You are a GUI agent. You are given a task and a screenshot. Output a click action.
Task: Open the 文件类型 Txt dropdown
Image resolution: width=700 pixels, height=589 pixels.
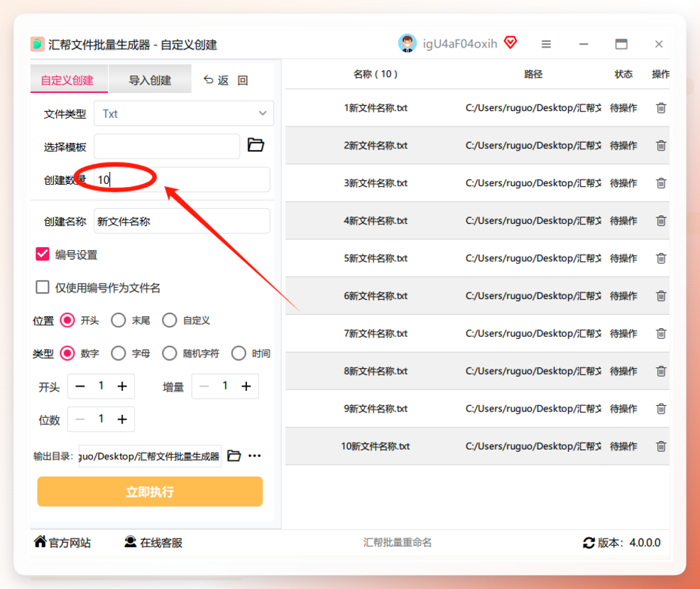[183, 114]
